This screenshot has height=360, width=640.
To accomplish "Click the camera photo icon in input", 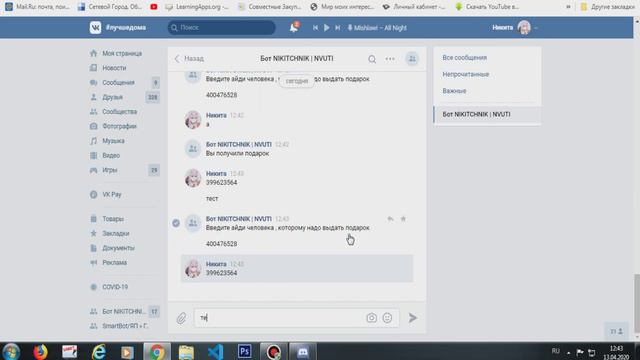I will [371, 318].
